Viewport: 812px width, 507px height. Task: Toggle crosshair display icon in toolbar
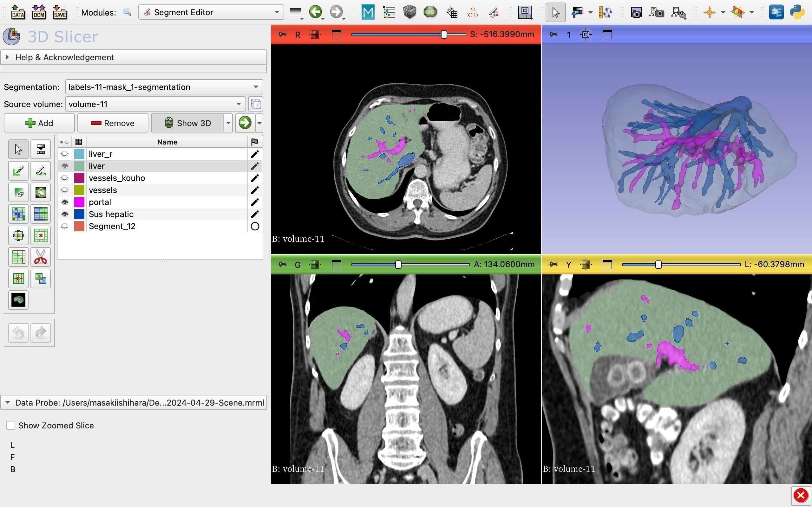click(x=709, y=12)
